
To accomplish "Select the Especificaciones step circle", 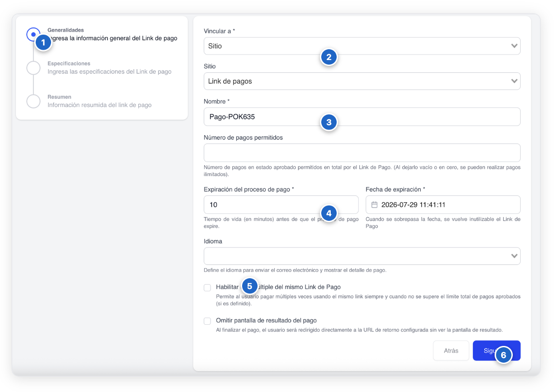I will tap(33, 68).
